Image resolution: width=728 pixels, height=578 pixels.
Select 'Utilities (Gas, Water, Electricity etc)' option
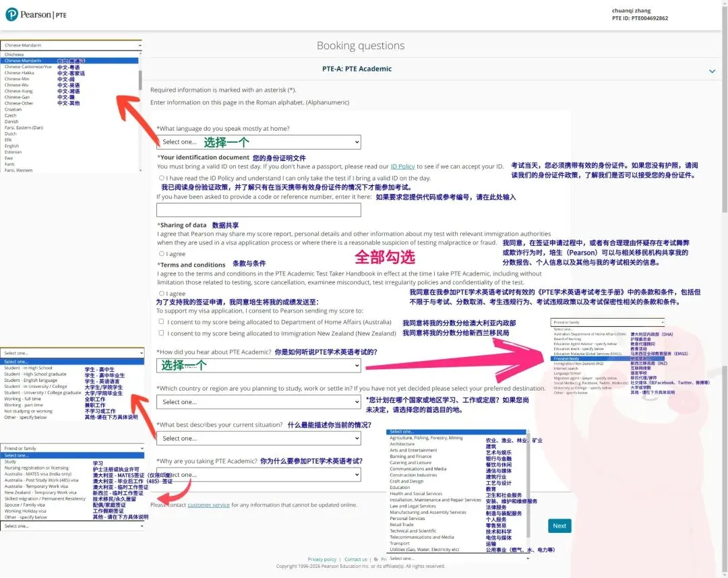(x=425, y=549)
